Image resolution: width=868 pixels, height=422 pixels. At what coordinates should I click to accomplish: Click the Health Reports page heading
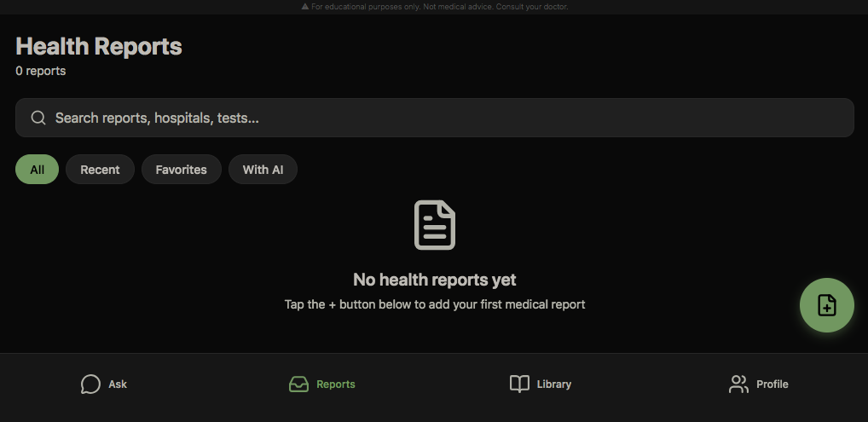99,46
